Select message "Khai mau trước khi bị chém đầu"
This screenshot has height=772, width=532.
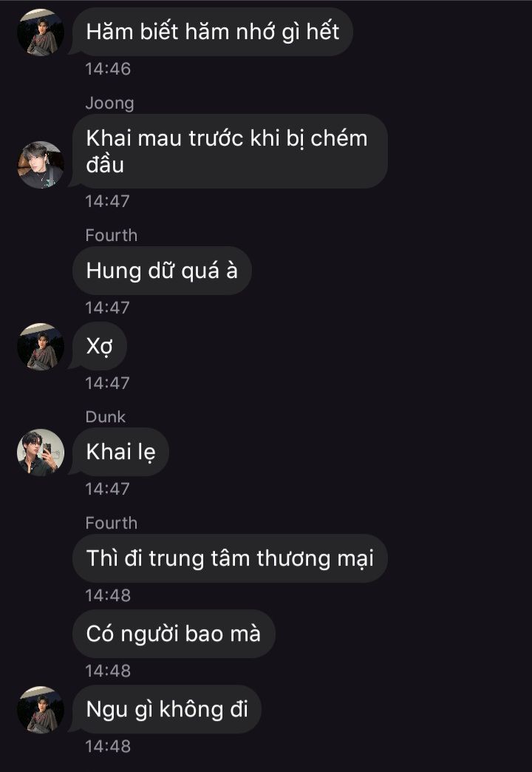[230, 151]
